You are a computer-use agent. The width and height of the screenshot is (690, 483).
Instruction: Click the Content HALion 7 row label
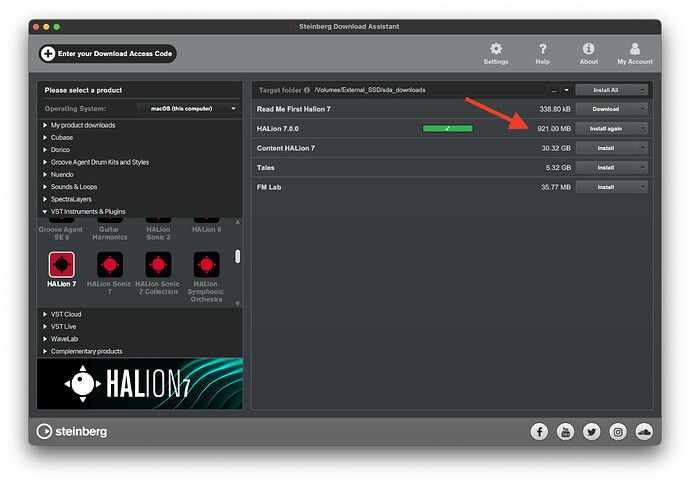click(286, 148)
